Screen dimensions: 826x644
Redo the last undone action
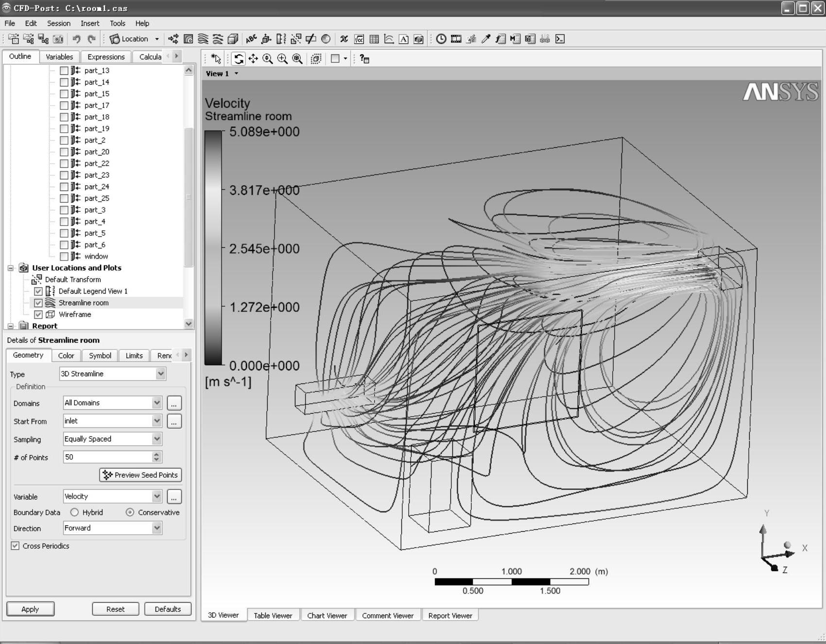[91, 39]
